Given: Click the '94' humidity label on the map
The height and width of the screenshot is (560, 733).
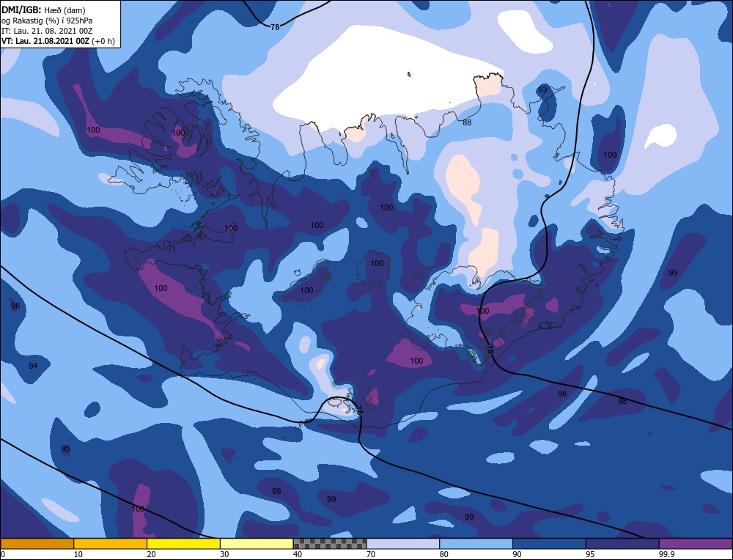Looking at the screenshot, I should 33,366.
